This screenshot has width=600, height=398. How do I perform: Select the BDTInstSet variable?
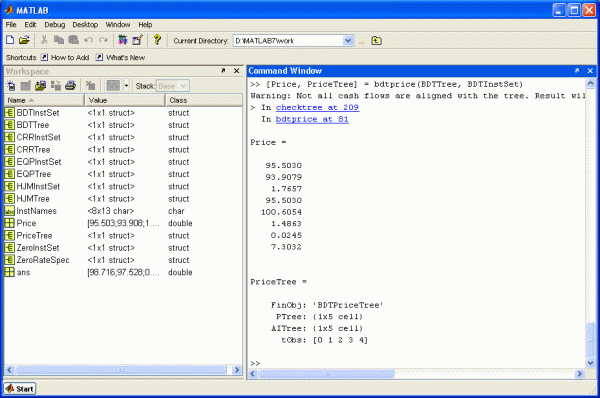point(123,113)
